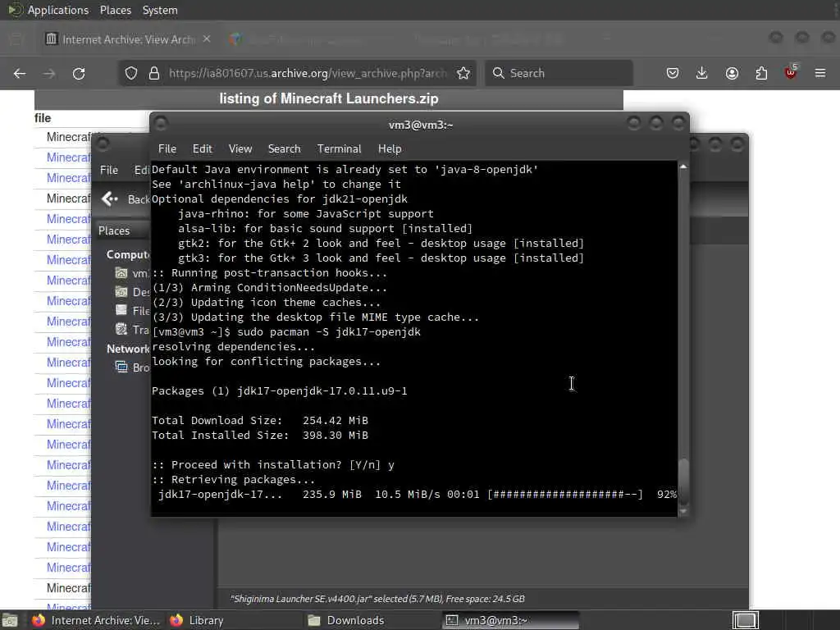
Task: Open terminal Help menu
Action: pyautogui.click(x=390, y=149)
